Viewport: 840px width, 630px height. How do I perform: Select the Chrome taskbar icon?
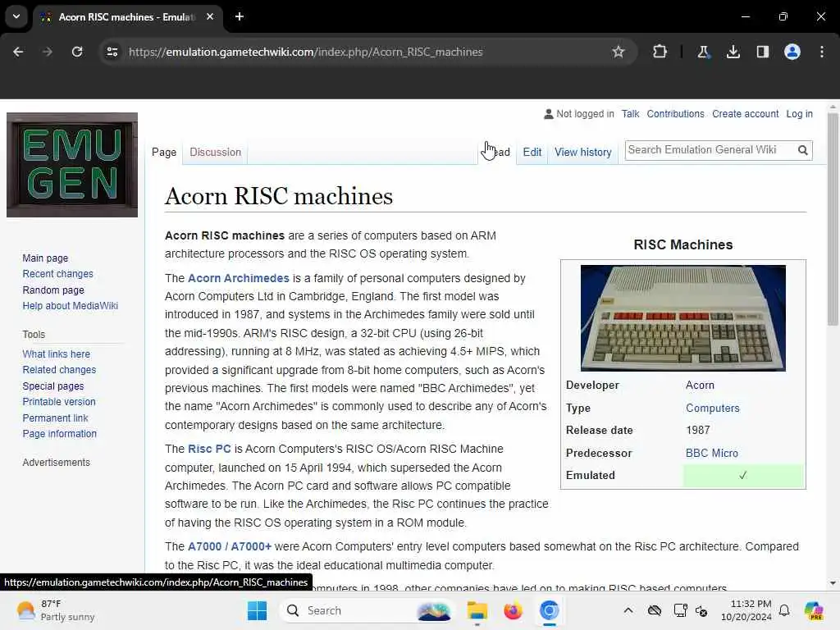pos(549,610)
